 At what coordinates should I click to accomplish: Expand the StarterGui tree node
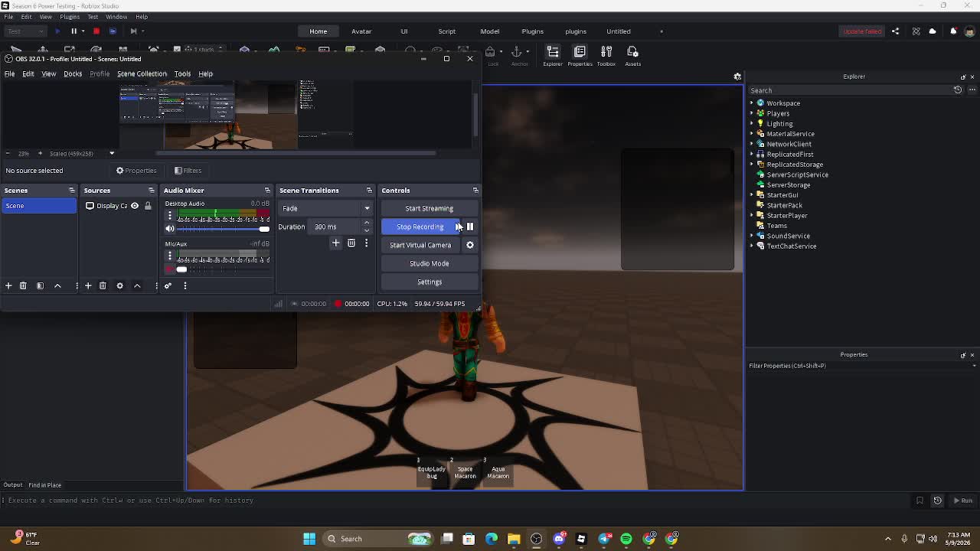tap(752, 195)
